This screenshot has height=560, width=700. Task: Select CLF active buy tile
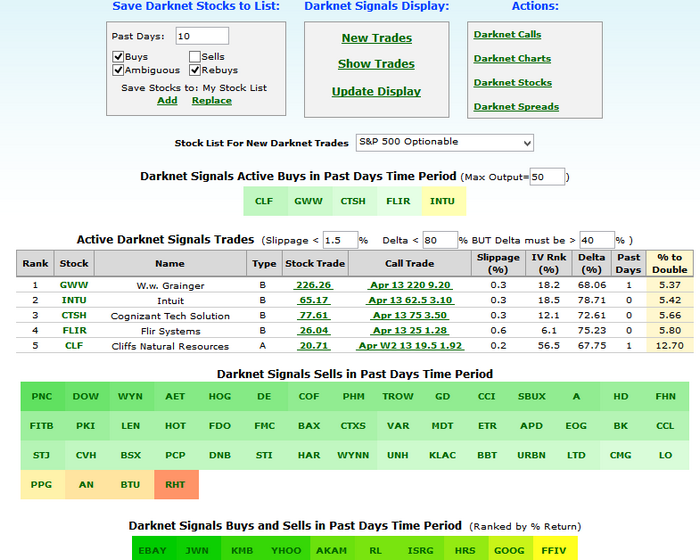click(x=266, y=201)
